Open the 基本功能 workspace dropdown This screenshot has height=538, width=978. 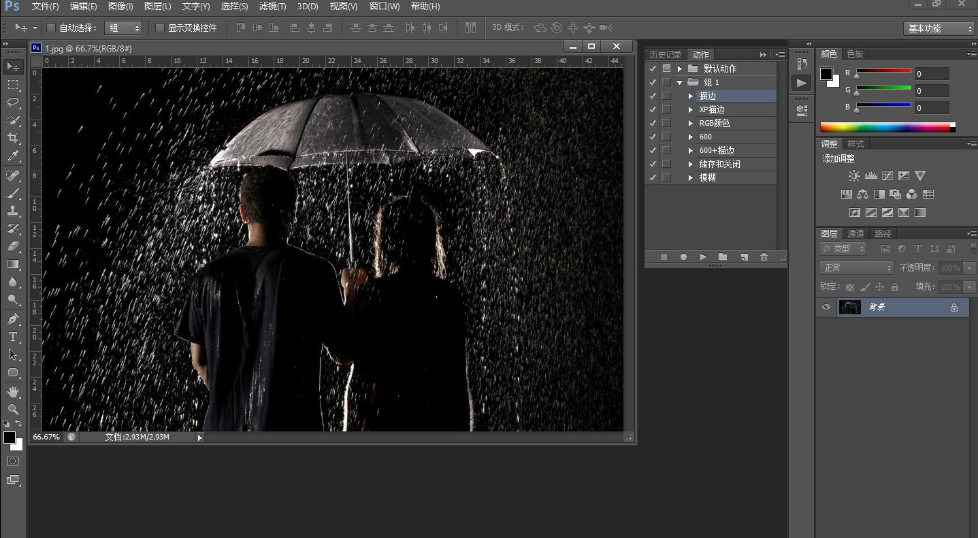tap(938, 28)
